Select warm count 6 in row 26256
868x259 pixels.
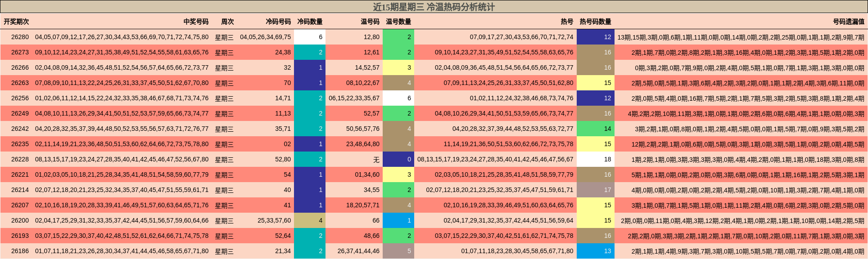click(x=398, y=98)
